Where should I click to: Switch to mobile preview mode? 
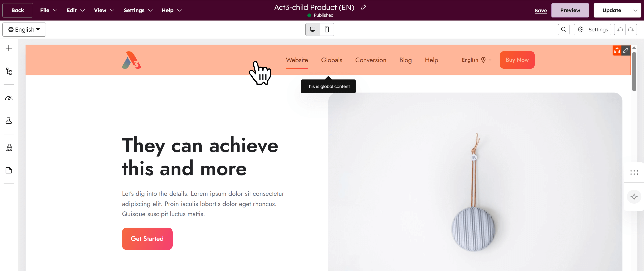pyautogui.click(x=327, y=29)
